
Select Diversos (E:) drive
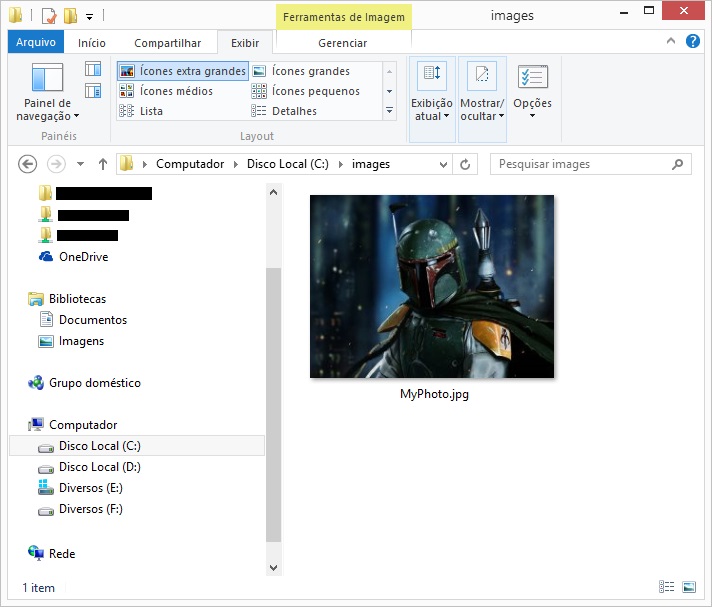80,488
